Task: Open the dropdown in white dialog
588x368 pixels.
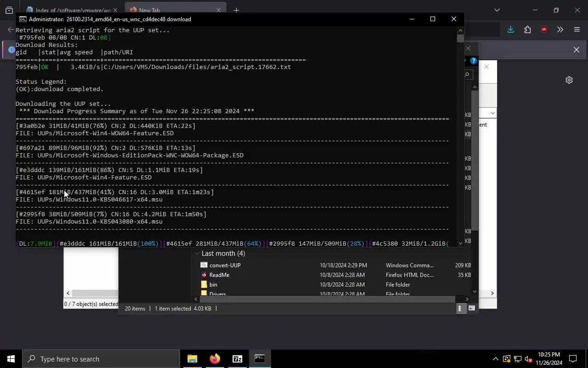Action: [492, 113]
